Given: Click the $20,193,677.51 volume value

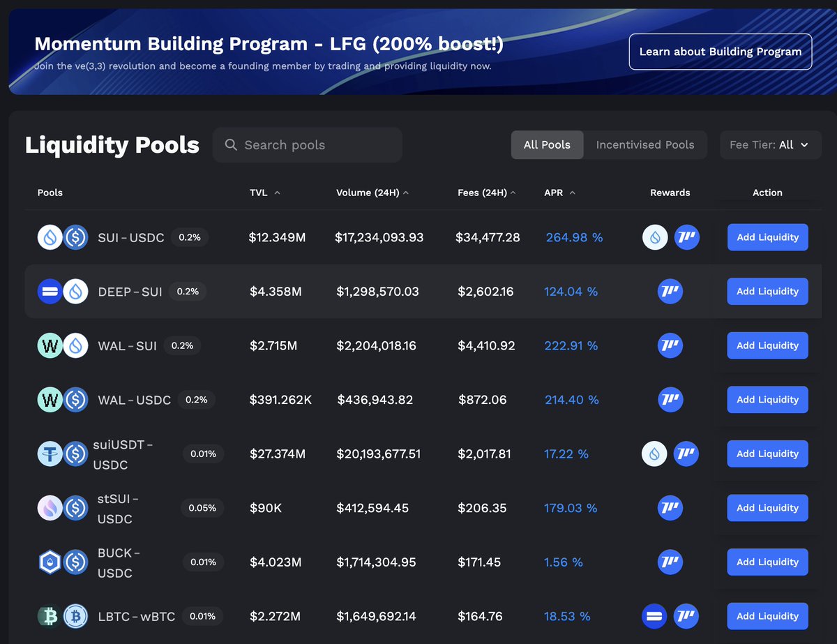Looking at the screenshot, I should (378, 454).
